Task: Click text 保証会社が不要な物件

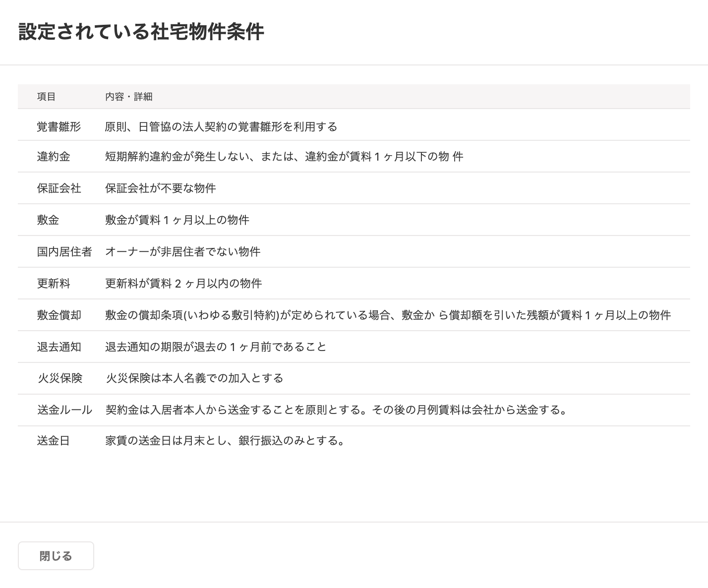Action: point(161,188)
